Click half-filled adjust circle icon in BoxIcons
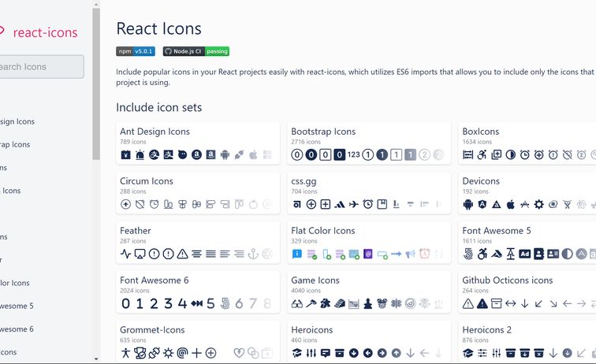The width and height of the screenshot is (596, 364). click(x=511, y=154)
